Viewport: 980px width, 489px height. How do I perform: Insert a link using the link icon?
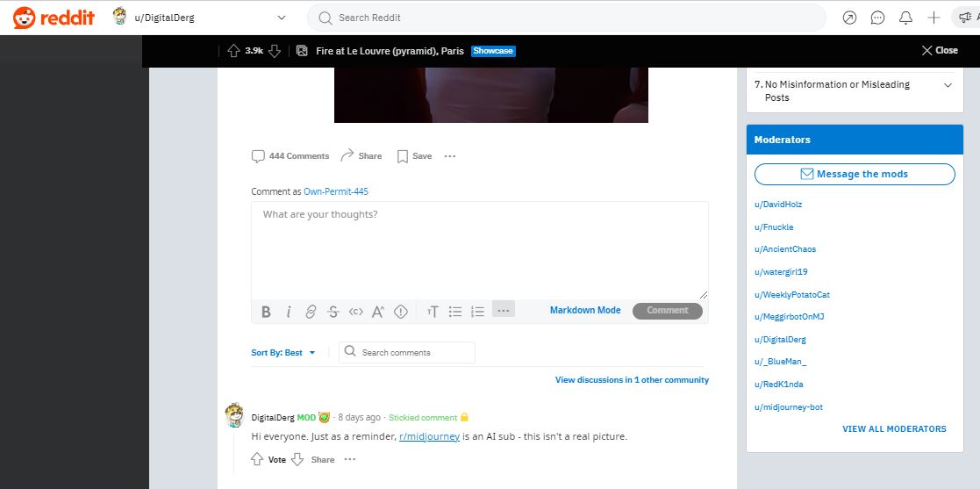pos(311,312)
